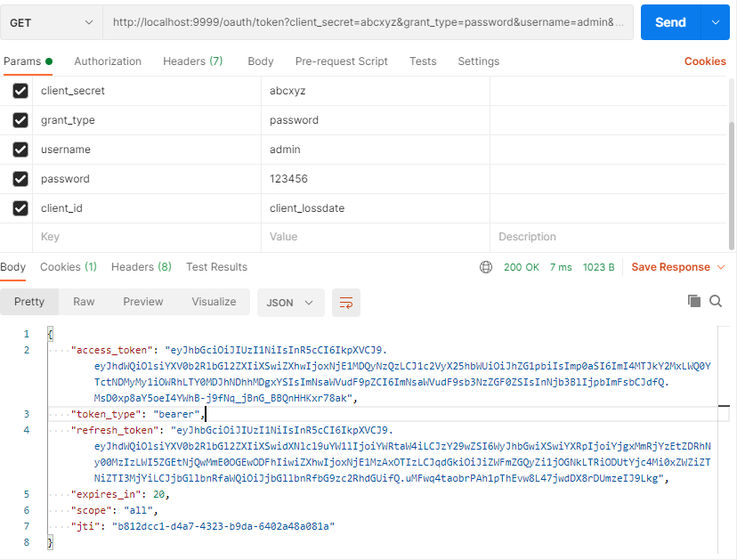Click the empty Value input cell
This screenshot has width=737, height=560.
tap(376, 237)
